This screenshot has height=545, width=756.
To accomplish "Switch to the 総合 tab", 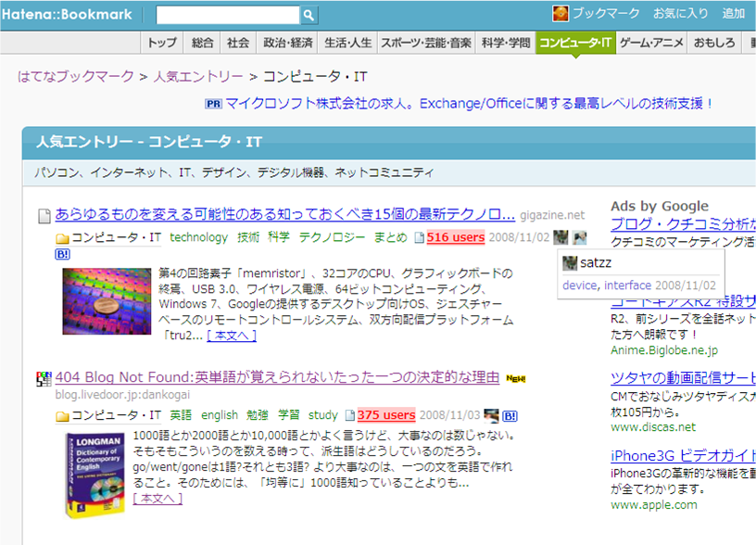I will (202, 43).
